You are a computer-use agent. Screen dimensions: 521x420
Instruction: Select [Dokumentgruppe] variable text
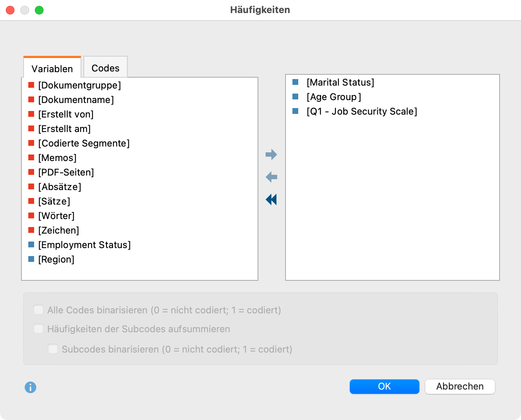79,85
